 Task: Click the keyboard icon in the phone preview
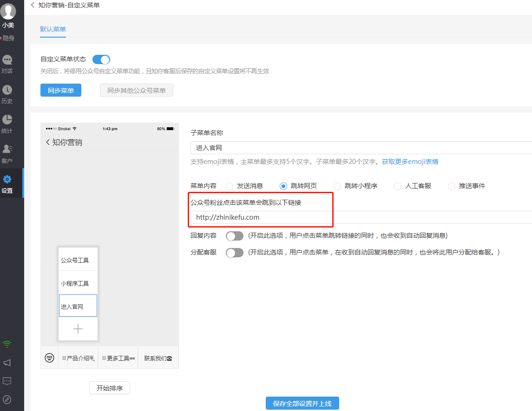click(x=49, y=357)
